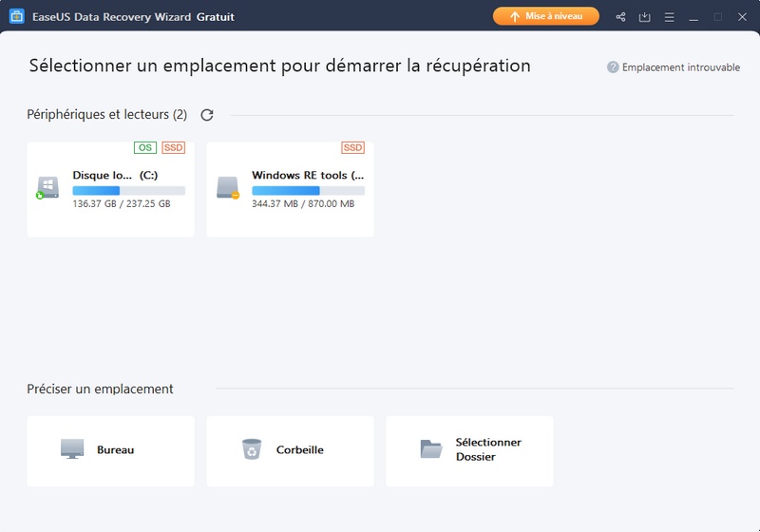This screenshot has width=760, height=532.
Task: Open the hamburger menu
Action: [670, 17]
